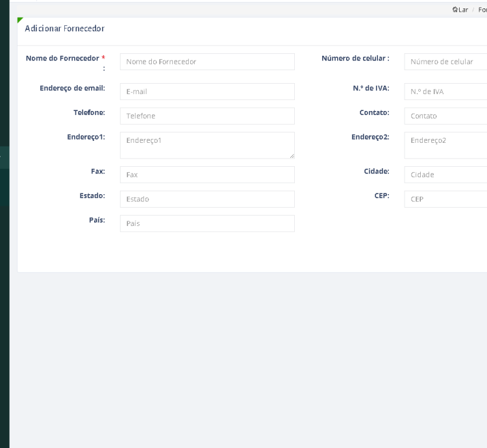
Task: Click the Lar home icon in breadcrumb
Action: 455,10
